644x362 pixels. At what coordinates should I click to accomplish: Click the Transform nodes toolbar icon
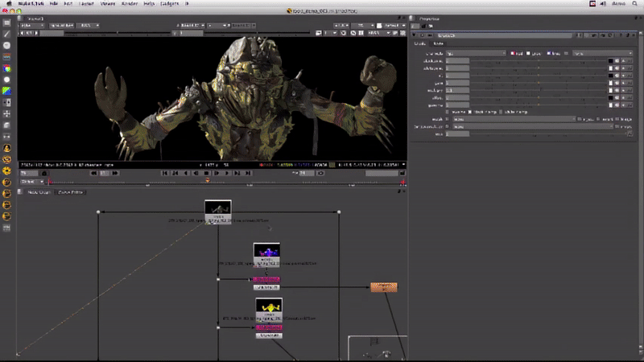coord(6,114)
